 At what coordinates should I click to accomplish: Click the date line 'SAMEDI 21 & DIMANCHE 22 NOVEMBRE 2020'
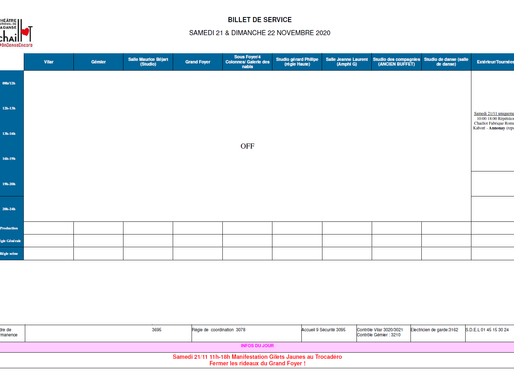tap(260, 33)
